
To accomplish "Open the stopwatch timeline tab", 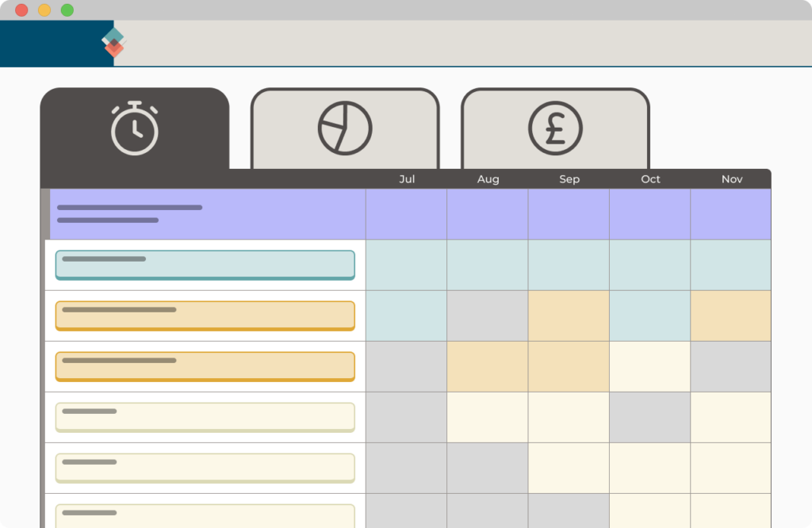I will 135,128.
